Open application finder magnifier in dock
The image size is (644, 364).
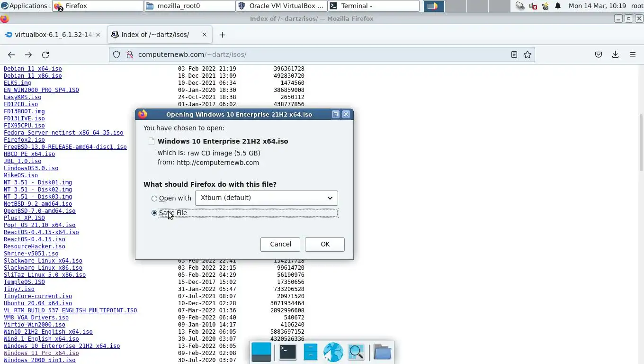356,352
